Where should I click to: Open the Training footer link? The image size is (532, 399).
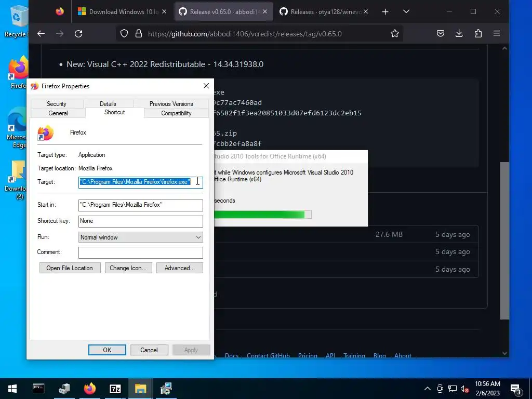[354, 355]
